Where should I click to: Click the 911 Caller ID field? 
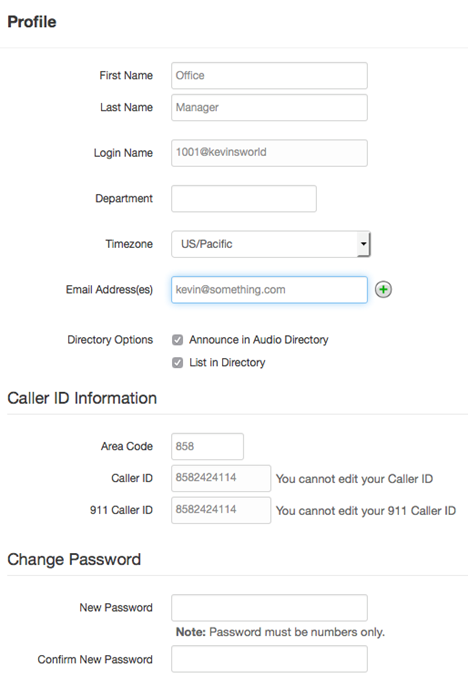pyautogui.click(x=221, y=510)
